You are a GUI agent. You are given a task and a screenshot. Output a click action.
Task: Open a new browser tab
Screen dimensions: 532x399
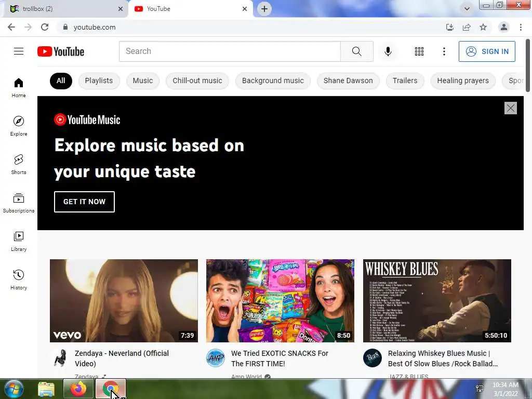pyautogui.click(x=264, y=9)
